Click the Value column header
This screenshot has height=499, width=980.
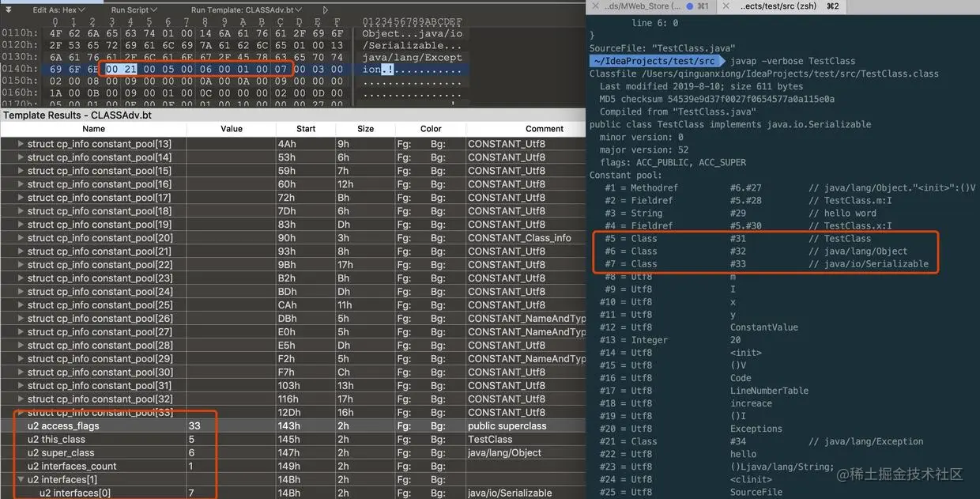tap(232, 129)
